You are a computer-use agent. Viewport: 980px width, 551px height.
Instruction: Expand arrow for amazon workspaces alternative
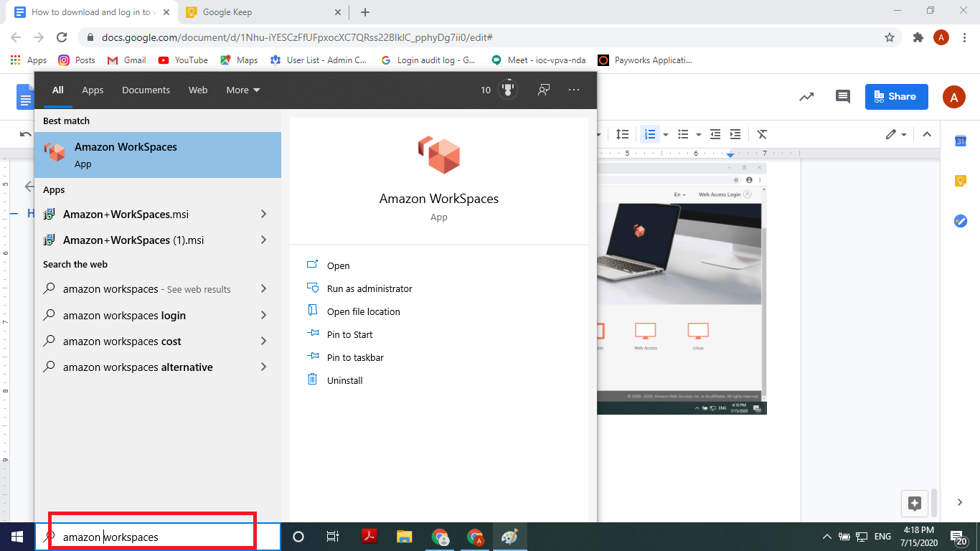tap(264, 367)
